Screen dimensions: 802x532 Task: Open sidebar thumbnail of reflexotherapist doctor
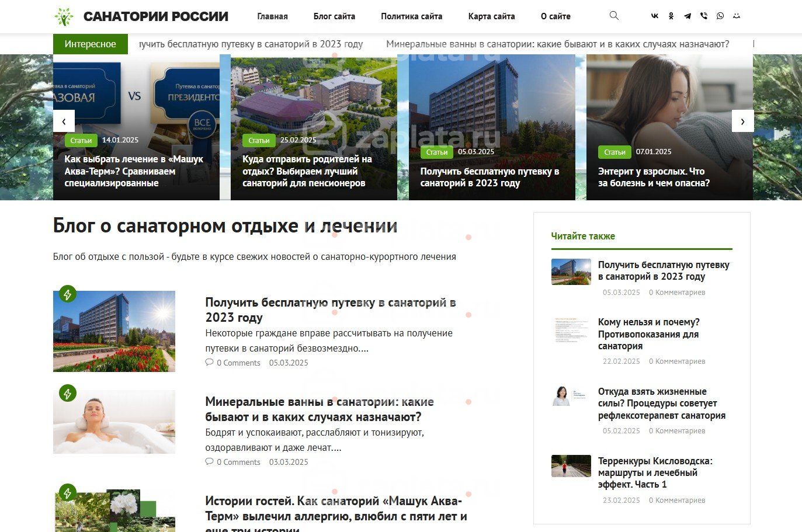(571, 396)
